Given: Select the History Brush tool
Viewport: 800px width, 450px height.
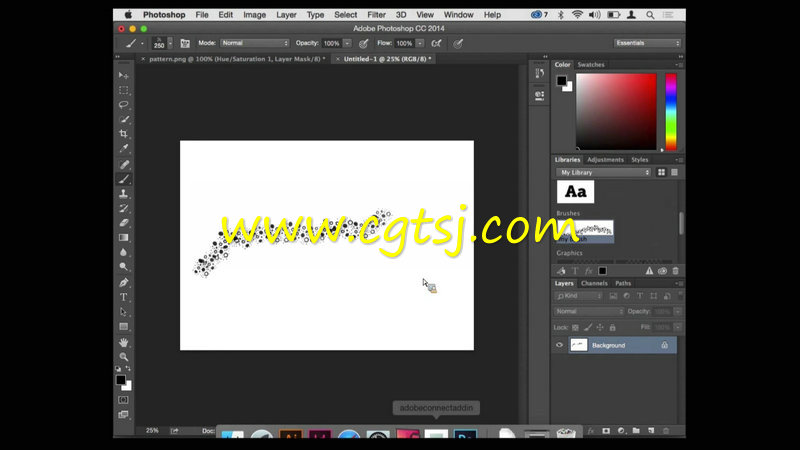Looking at the screenshot, I should [123, 208].
